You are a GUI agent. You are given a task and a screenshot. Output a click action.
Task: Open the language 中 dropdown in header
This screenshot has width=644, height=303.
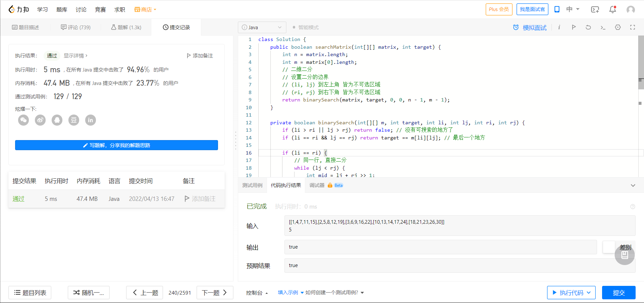coord(573,9)
